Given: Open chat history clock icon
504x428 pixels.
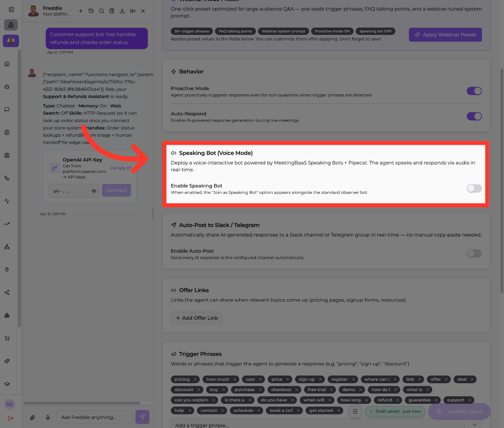Looking at the screenshot, I should pos(91,11).
